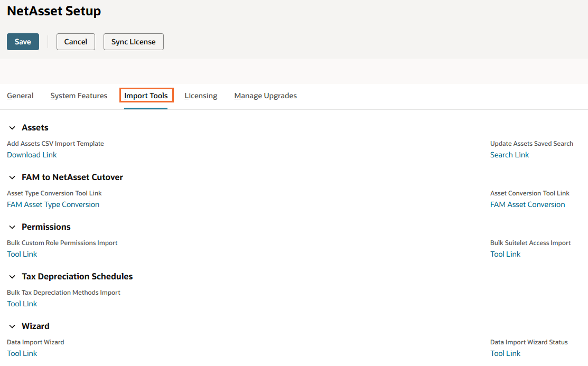588x366 pixels.
Task: Collapse the Assets section chevron
Action: tap(12, 128)
